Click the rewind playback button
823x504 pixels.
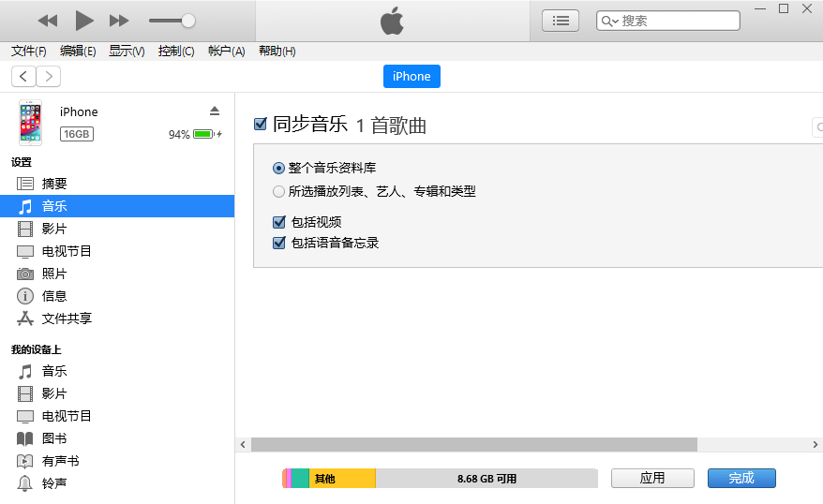pos(48,21)
